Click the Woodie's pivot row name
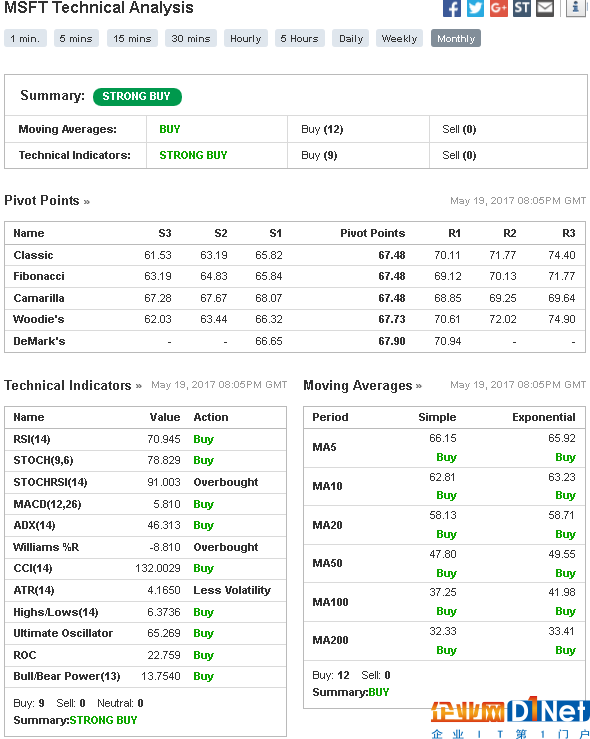 [39, 319]
